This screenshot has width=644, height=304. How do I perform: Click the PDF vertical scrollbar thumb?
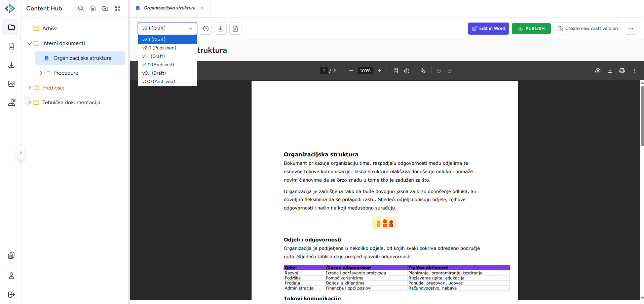tap(642, 116)
